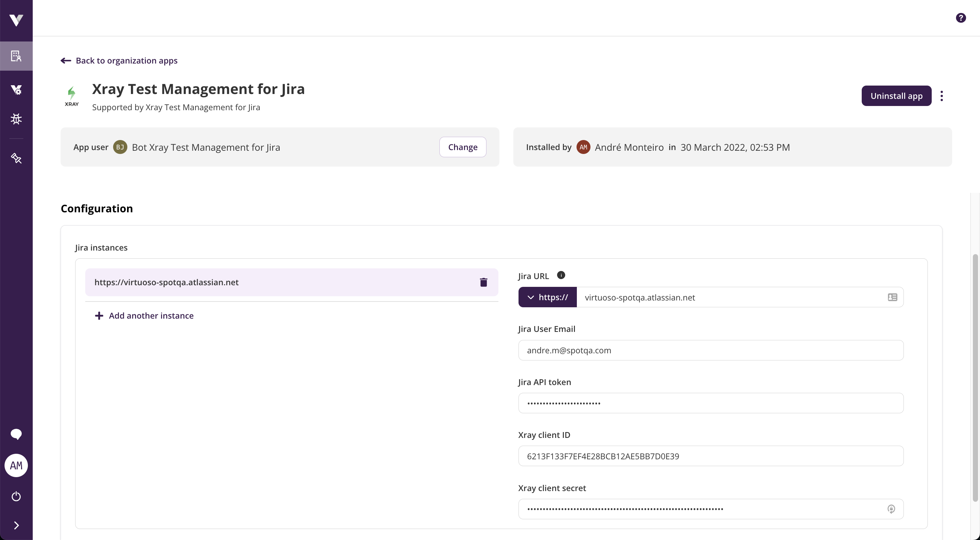This screenshot has width=980, height=540.
Task: Open the bug icon in sidebar
Action: [16, 119]
